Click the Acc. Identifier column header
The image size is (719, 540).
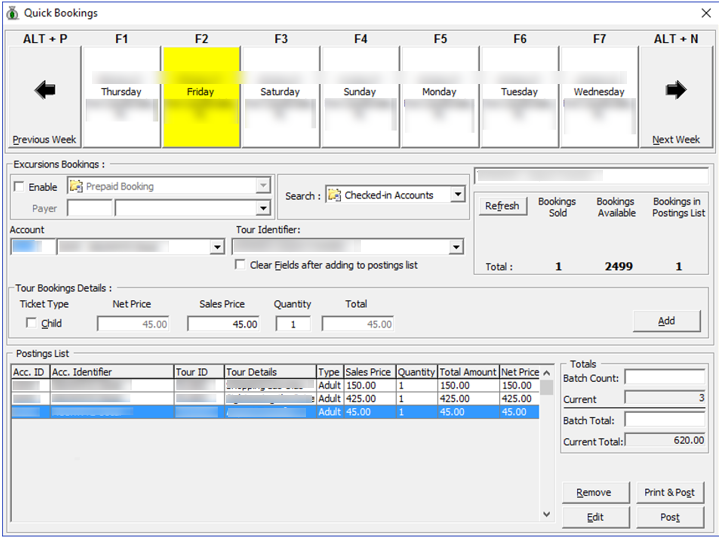112,372
